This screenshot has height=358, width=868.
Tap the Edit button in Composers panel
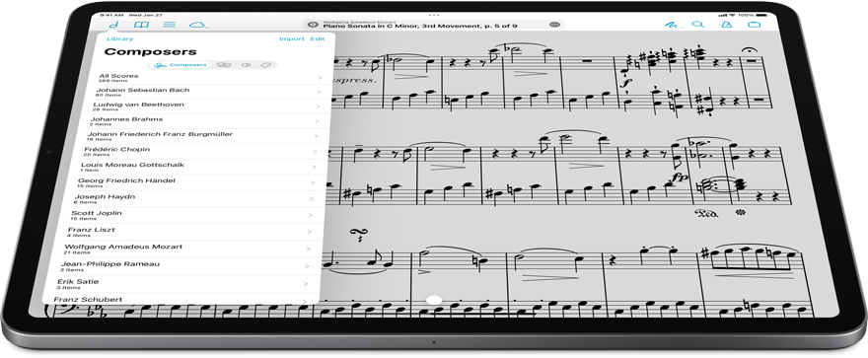point(318,38)
